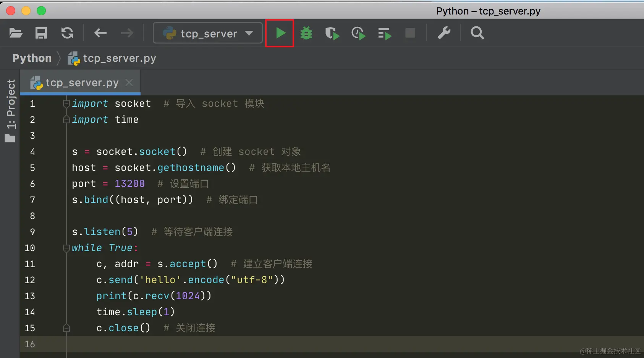
Task: Open file using the folder icon
Action: pyautogui.click(x=16, y=33)
